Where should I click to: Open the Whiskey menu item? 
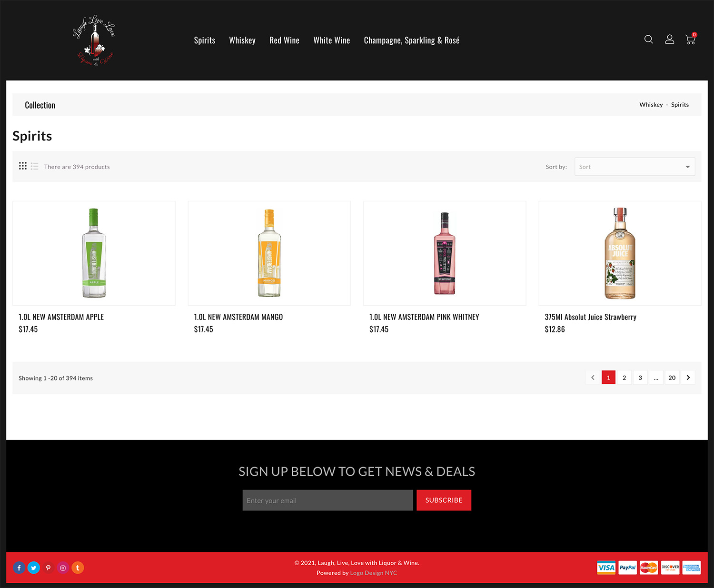[242, 40]
